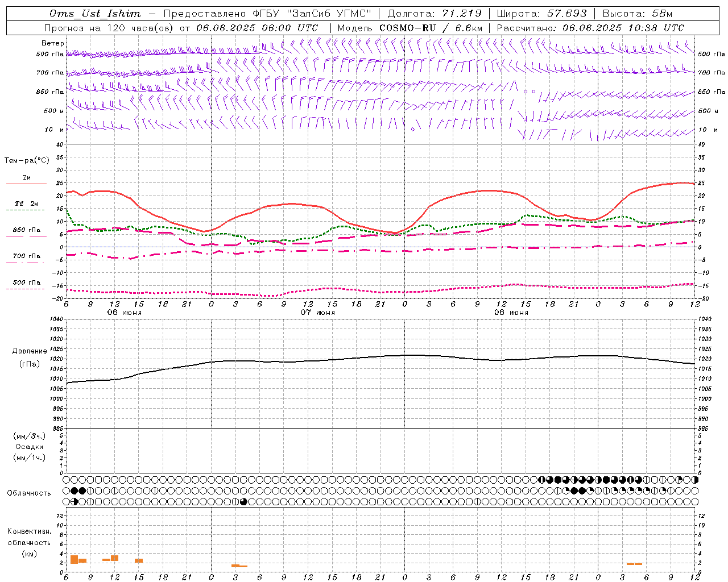Click the dashed line sample under 'Td 2м'
The image size is (728, 582).
(26, 210)
